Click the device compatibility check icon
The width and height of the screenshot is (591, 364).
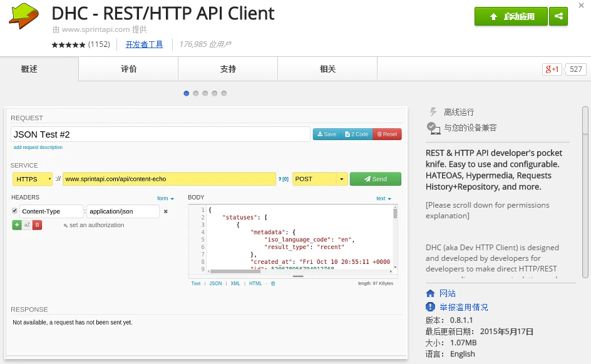click(x=433, y=128)
